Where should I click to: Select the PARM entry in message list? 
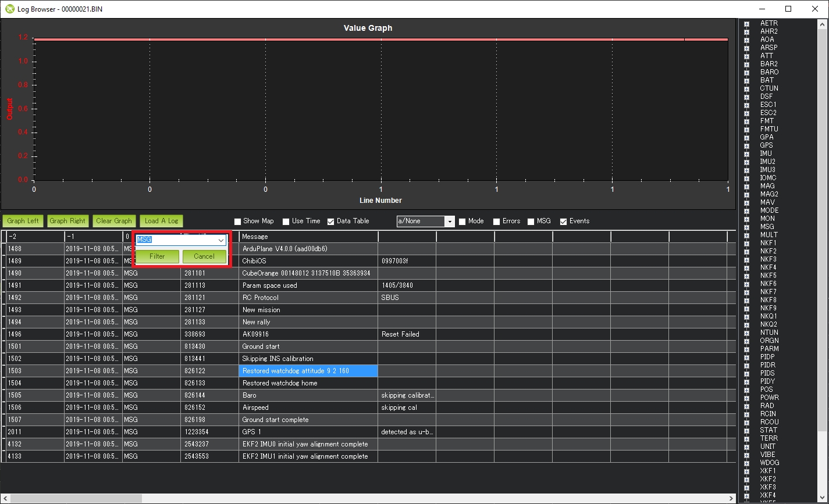769,349
